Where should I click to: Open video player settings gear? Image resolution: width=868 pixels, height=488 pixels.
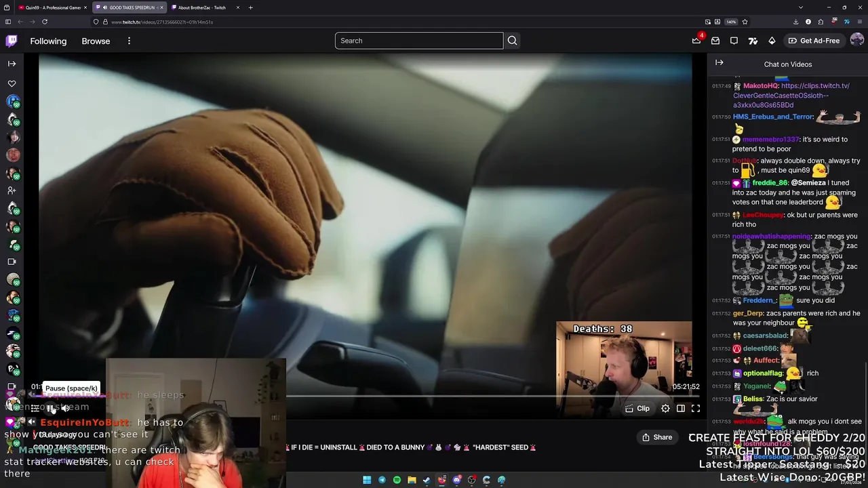tap(665, 408)
